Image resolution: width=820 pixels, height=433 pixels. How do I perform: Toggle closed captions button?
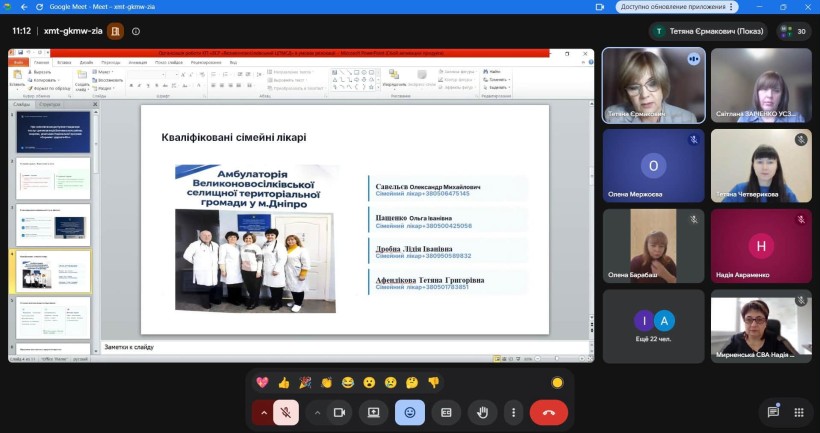click(446, 413)
